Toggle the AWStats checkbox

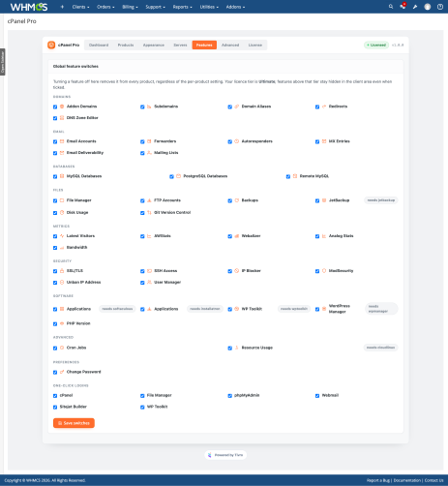(142, 236)
